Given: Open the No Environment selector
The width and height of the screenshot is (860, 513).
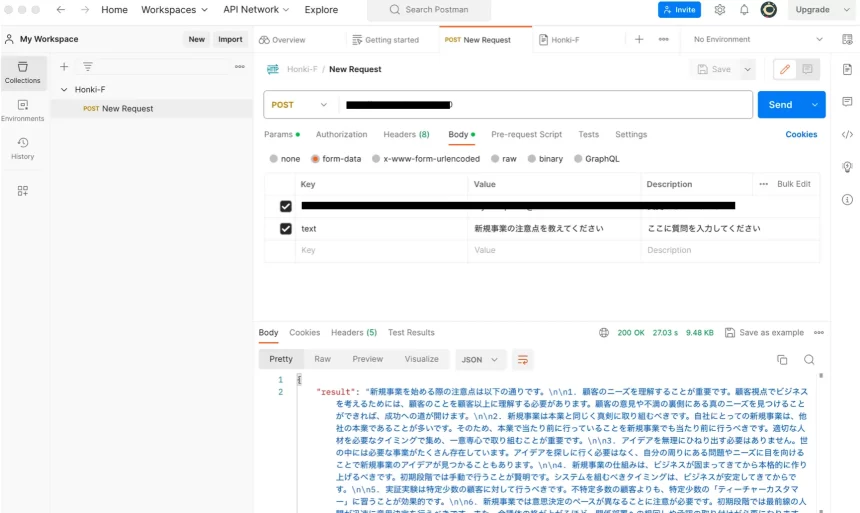Looking at the screenshot, I should click(x=758, y=40).
